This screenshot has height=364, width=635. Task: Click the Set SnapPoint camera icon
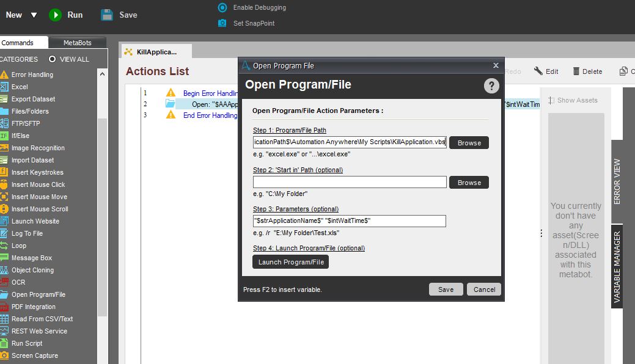(222, 23)
